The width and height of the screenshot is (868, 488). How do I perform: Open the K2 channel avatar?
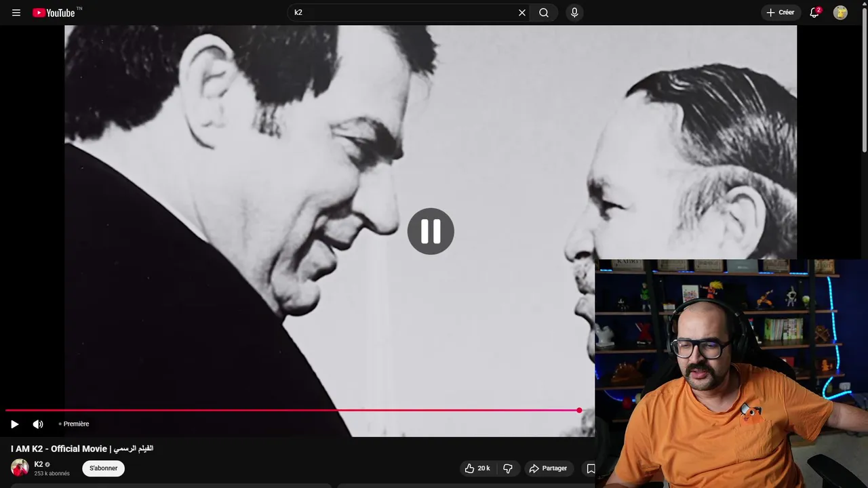20,468
